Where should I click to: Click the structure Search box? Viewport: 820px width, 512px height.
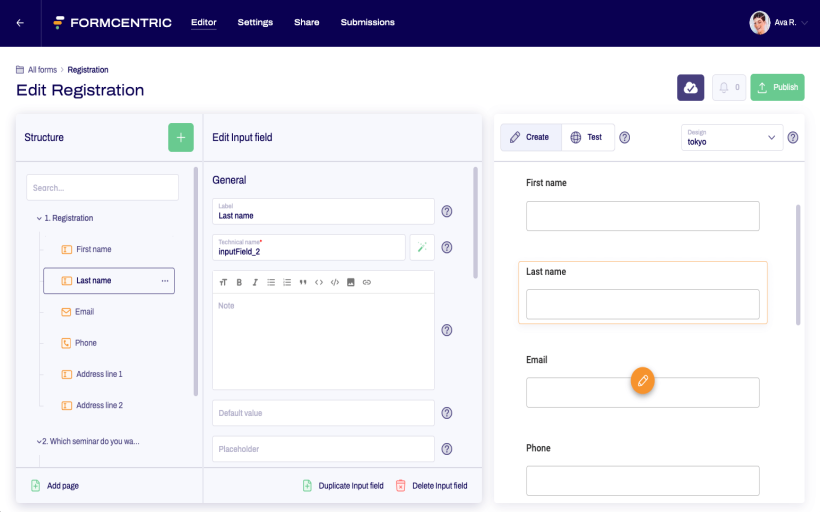pos(102,188)
